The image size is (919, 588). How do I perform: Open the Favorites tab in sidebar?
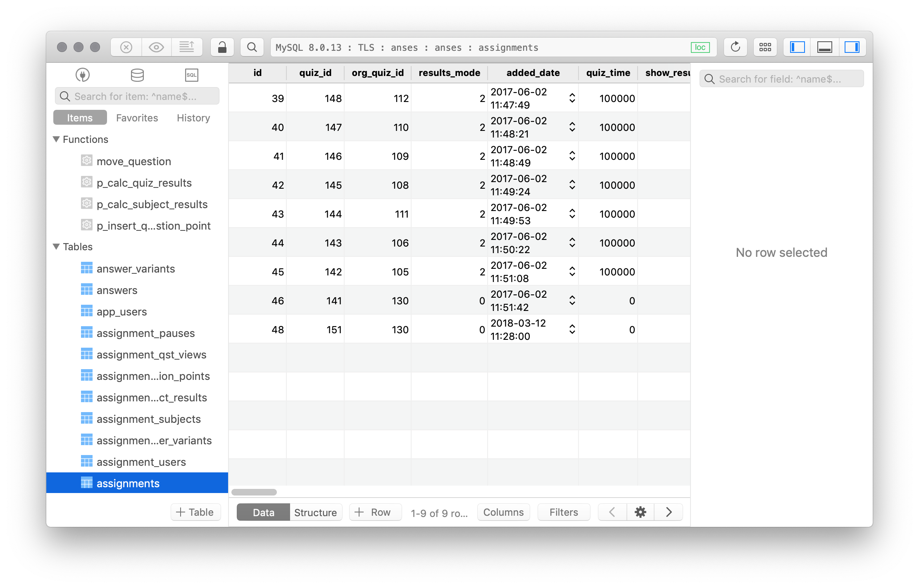(x=137, y=118)
